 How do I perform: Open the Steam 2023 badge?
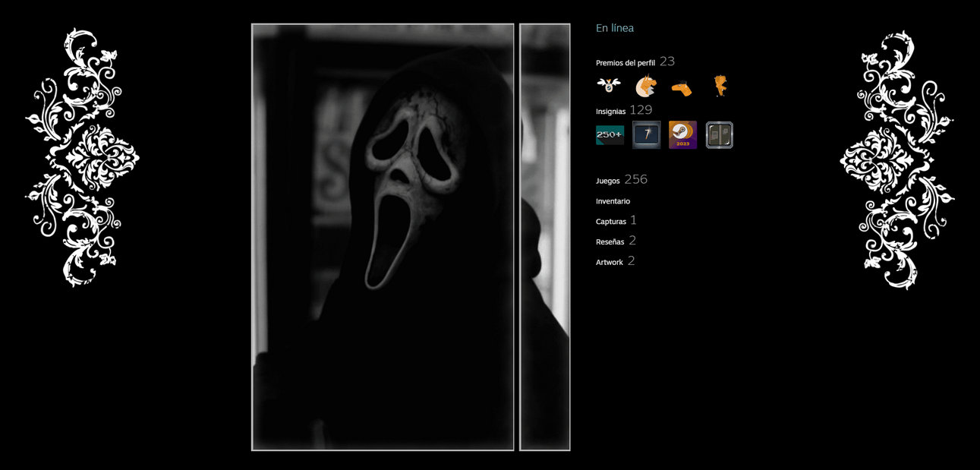pyautogui.click(x=682, y=135)
